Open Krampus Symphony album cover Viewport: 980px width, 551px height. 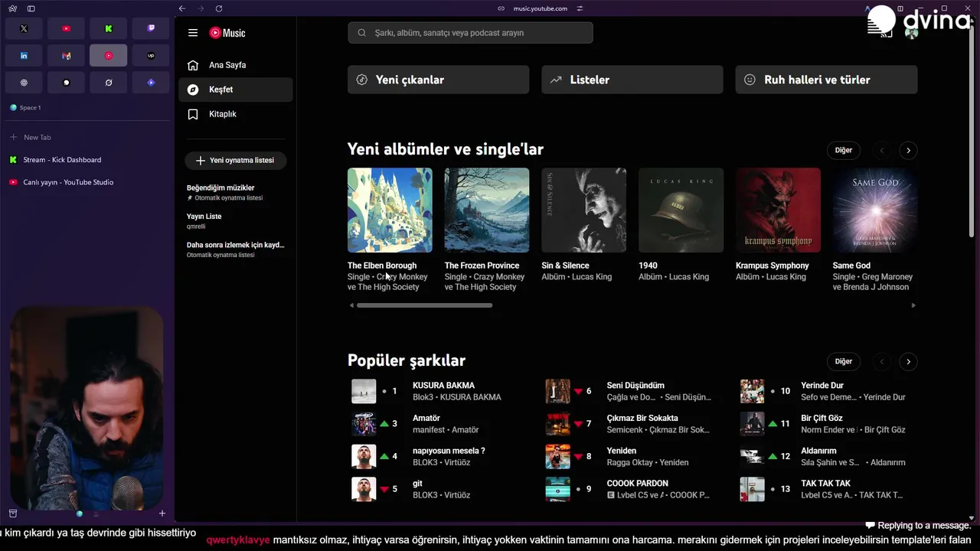(x=778, y=210)
